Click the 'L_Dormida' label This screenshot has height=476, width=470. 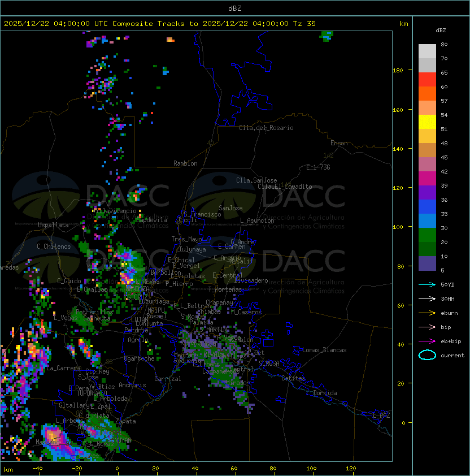[321, 393]
